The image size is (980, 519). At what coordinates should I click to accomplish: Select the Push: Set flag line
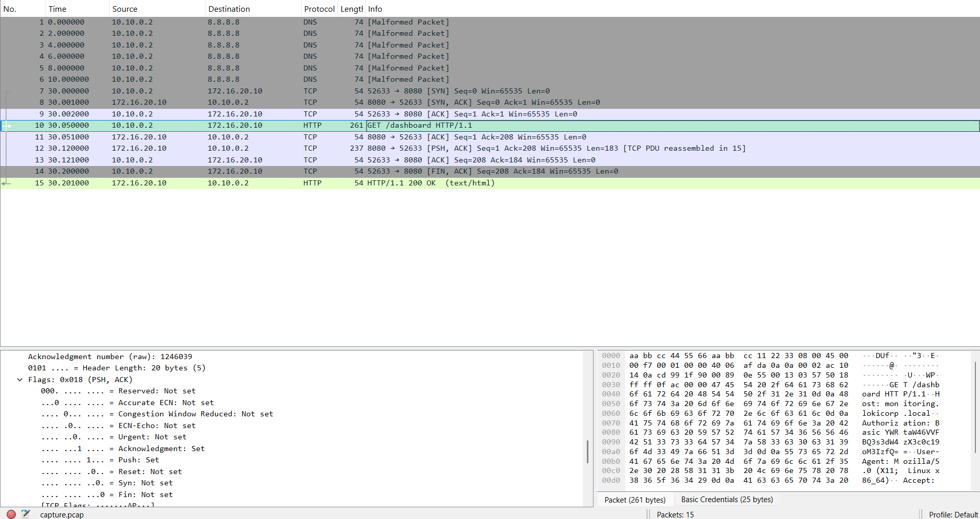pyautogui.click(x=100, y=460)
